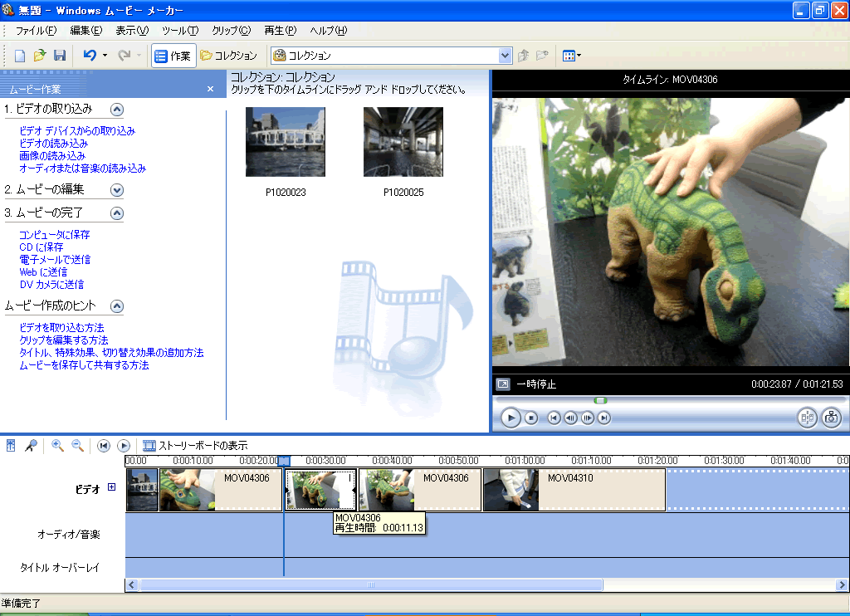Take a picture from the preview
Viewport: 850px width, 616px height.
[831, 418]
